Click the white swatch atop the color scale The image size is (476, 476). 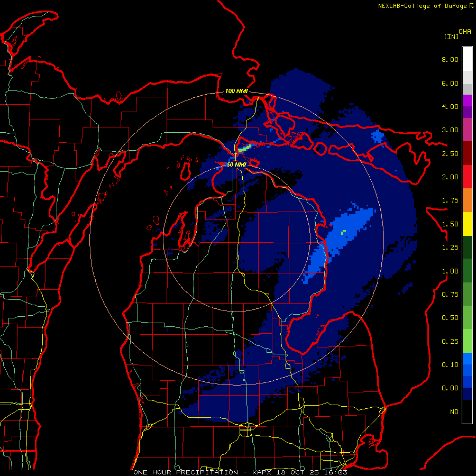tap(467, 59)
